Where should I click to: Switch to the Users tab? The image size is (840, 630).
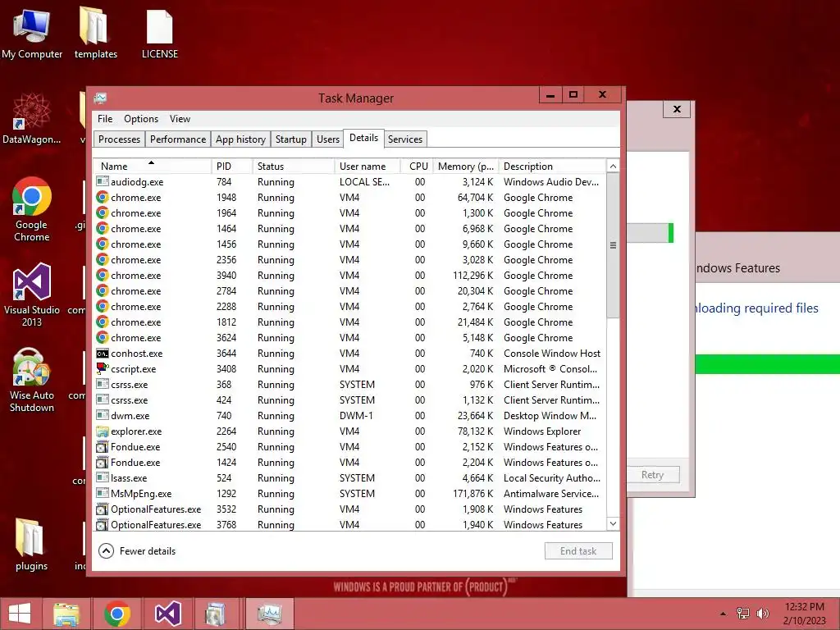328,139
